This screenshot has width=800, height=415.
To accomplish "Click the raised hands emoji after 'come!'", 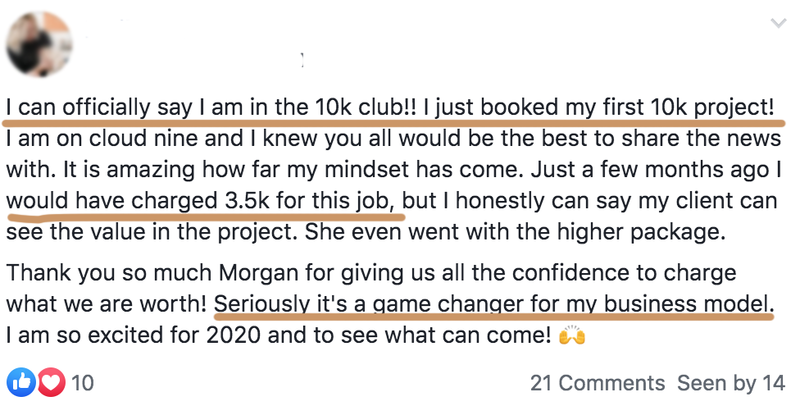I will pyautogui.click(x=572, y=335).
